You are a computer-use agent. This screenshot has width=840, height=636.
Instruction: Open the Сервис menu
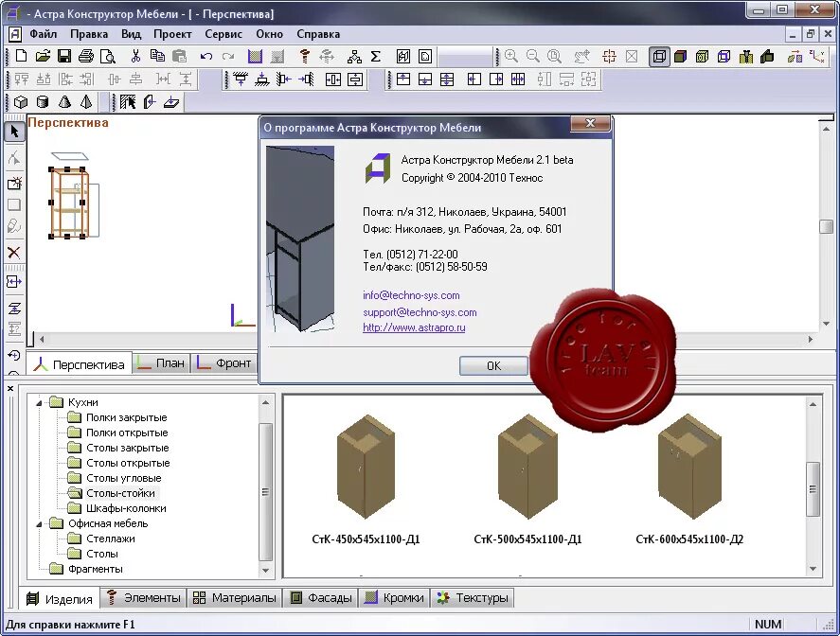point(223,34)
